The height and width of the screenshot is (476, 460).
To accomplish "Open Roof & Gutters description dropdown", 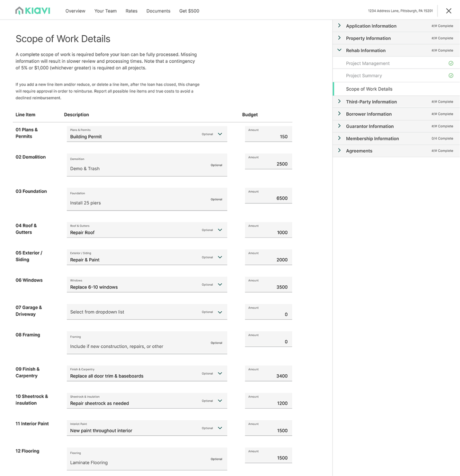I will [x=147, y=230].
